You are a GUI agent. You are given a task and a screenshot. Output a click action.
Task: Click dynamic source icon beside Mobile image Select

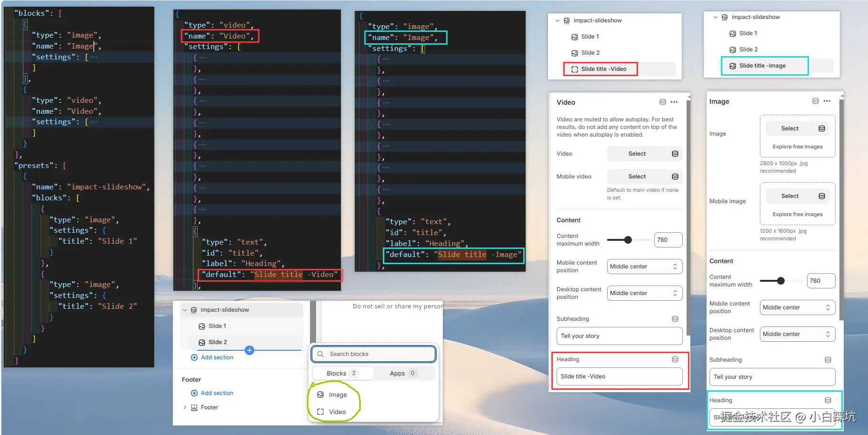coord(821,196)
